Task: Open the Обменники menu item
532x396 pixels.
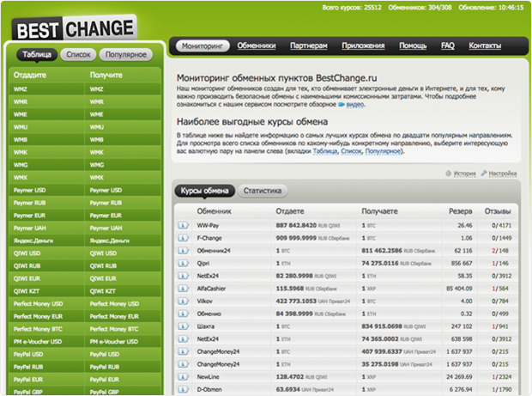Action: [257, 46]
